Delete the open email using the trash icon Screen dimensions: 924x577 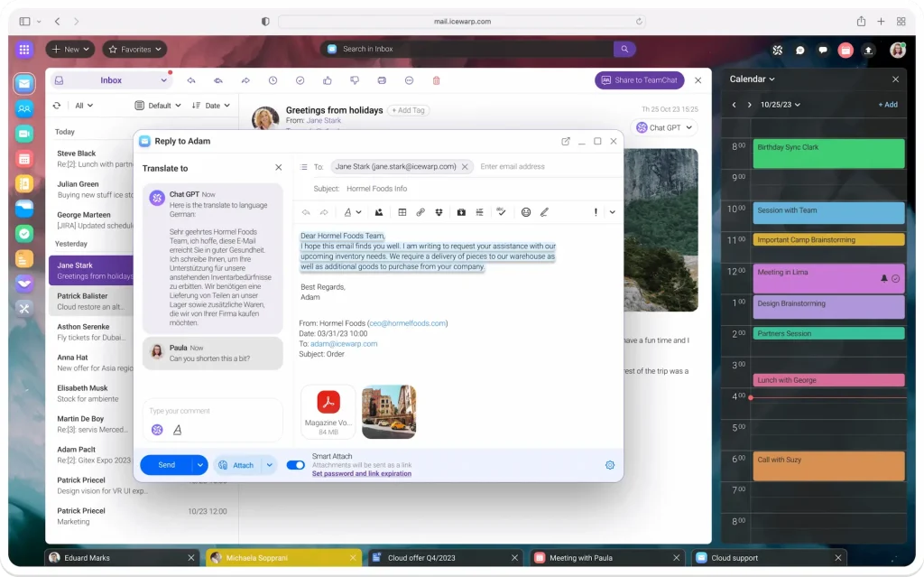tap(435, 80)
